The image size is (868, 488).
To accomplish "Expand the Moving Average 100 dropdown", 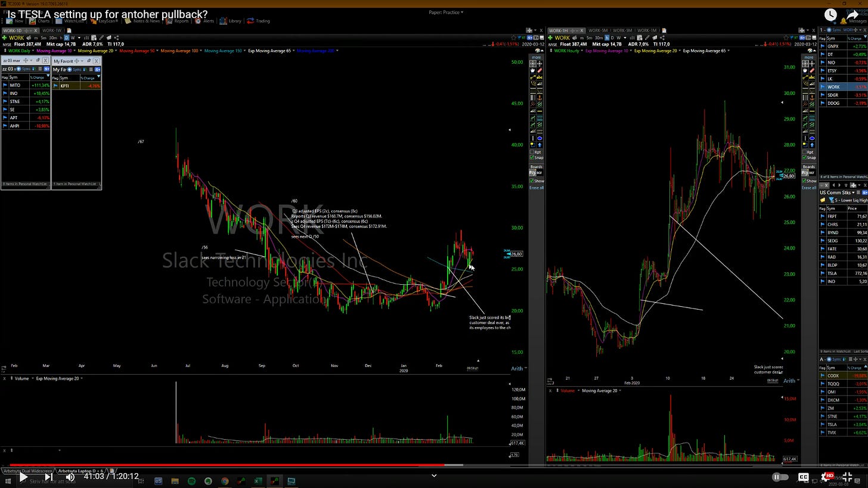I will pos(201,51).
